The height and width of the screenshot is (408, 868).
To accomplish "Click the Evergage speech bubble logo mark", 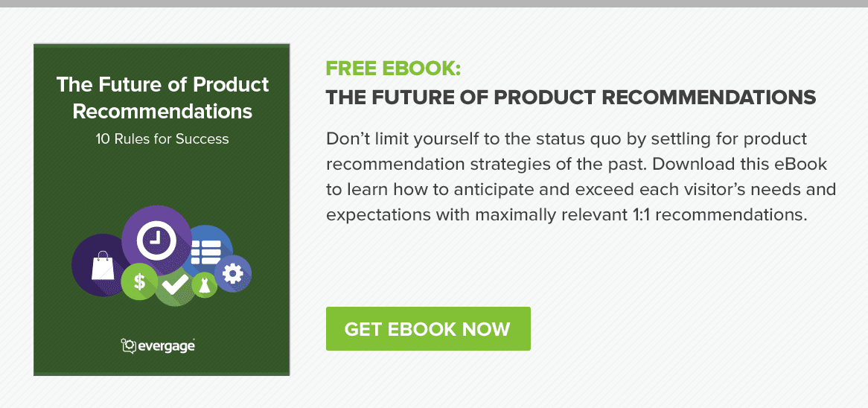I will pyautogui.click(x=128, y=346).
